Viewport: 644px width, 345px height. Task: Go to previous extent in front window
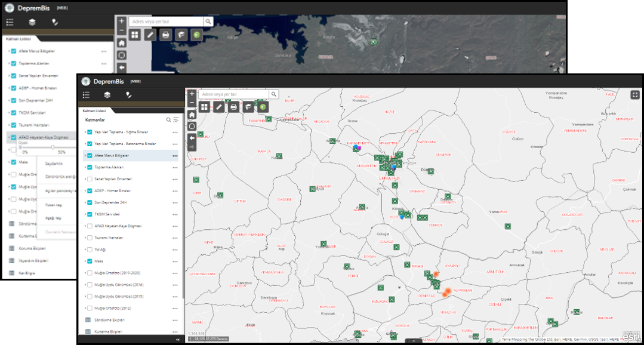(192, 138)
